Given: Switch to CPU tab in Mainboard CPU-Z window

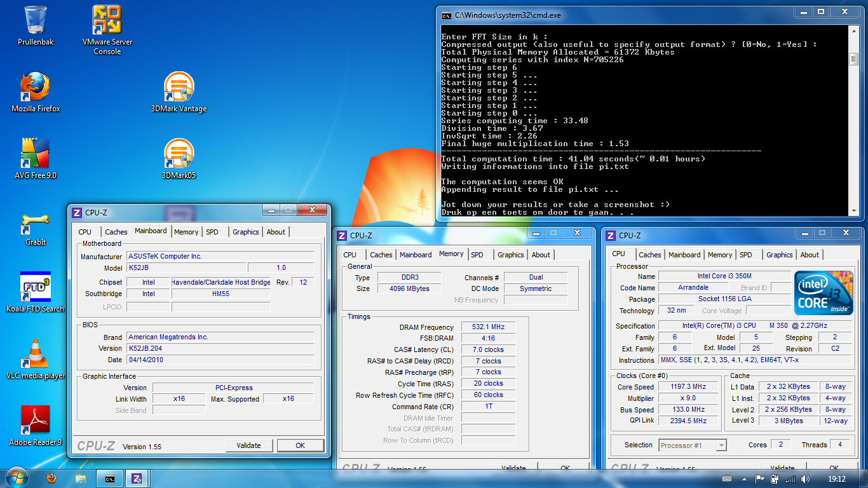Looking at the screenshot, I should point(85,232).
